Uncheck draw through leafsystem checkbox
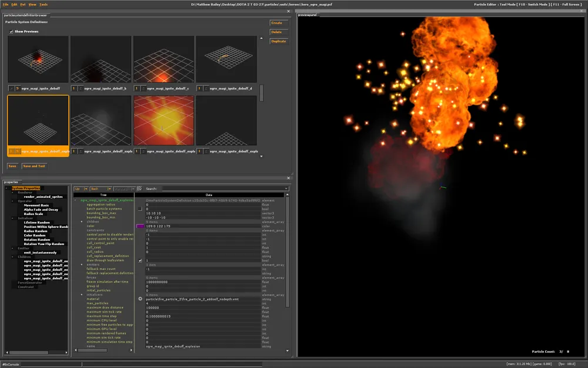The width and height of the screenshot is (588, 368). 140,260
